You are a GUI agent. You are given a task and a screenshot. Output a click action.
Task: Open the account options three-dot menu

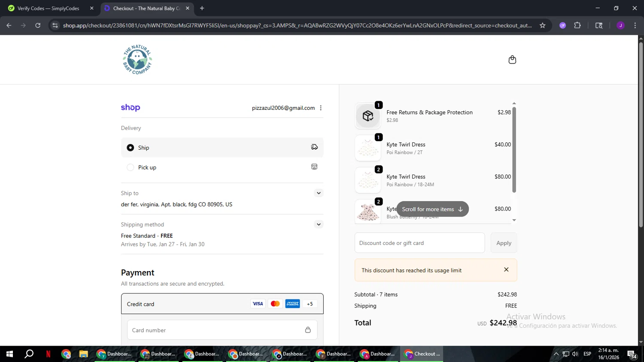point(321,108)
